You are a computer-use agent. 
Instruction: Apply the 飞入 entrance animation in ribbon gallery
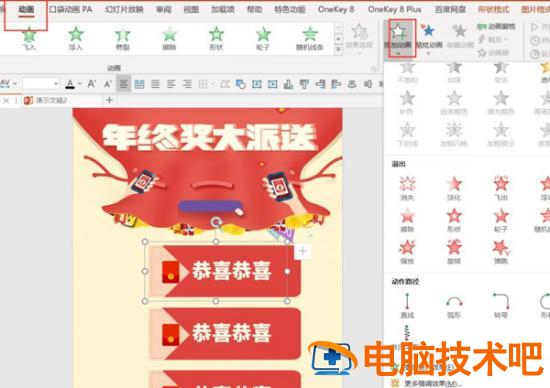click(x=29, y=39)
